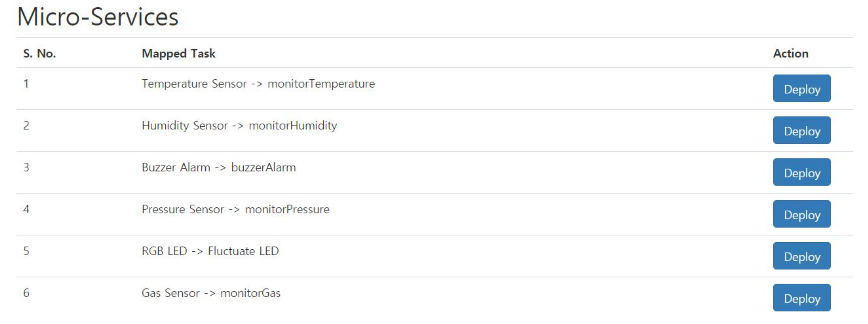Select the Micro-Services page heading
This screenshot has height=324, width=868.
click(x=98, y=17)
